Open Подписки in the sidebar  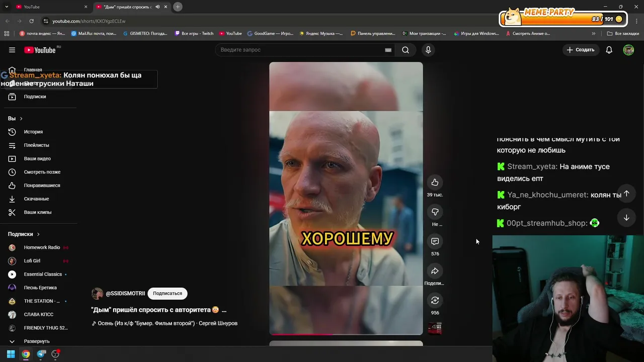(35, 97)
